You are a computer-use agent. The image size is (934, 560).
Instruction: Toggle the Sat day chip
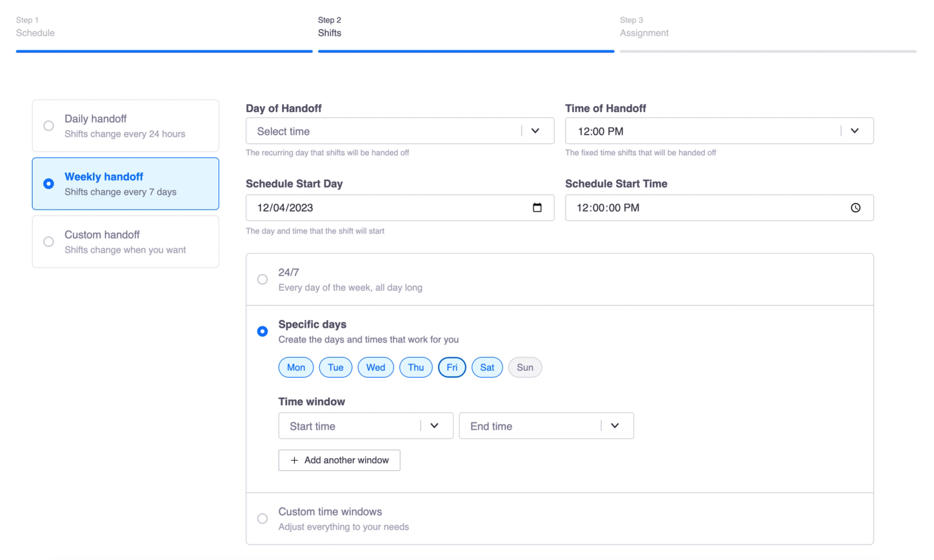[487, 368]
